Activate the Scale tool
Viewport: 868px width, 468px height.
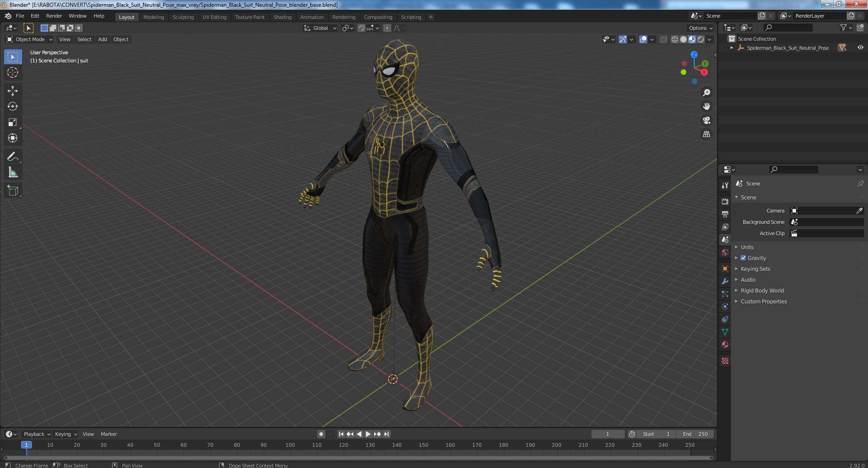[x=13, y=122]
